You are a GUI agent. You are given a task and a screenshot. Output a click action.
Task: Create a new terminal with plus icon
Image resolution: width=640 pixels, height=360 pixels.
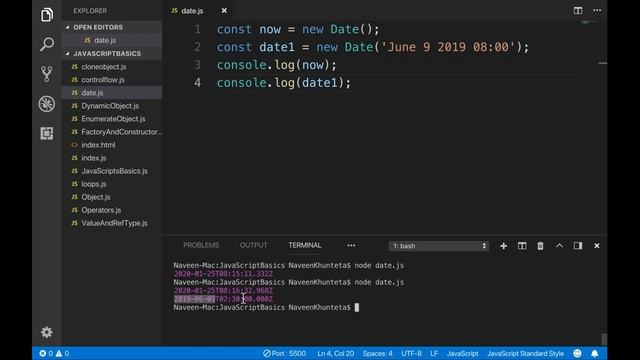pos(503,246)
